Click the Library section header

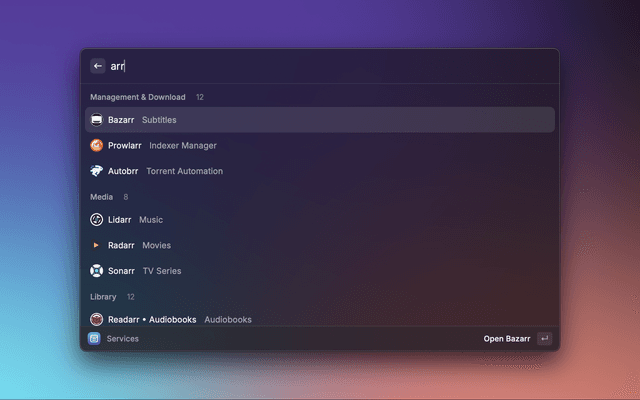tap(103, 297)
